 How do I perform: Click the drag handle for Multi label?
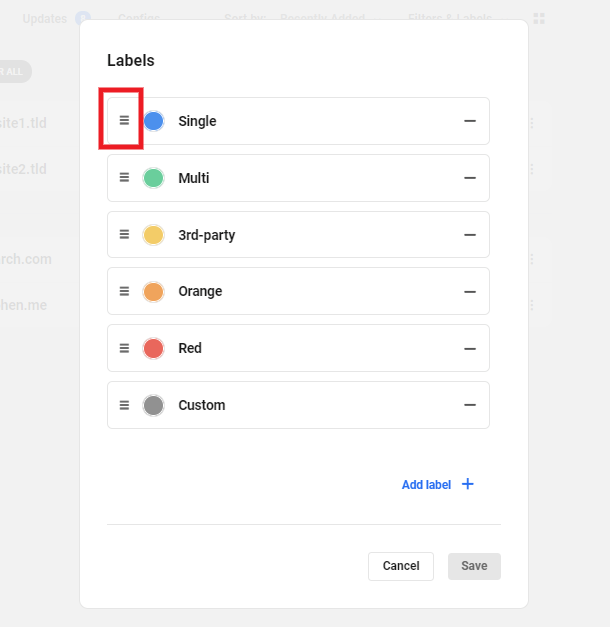click(x=124, y=178)
